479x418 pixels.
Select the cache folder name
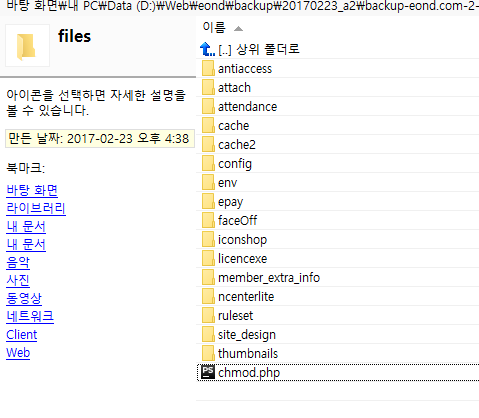pyautogui.click(x=233, y=126)
